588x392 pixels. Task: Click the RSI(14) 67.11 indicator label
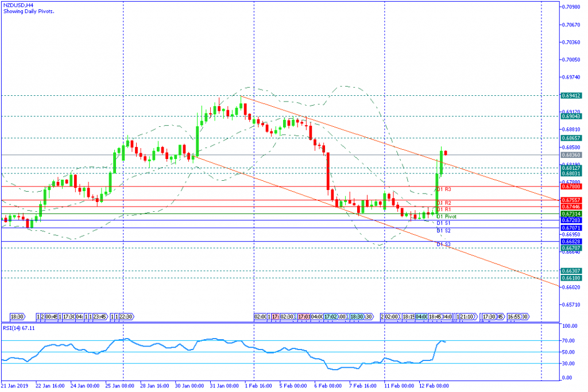pyautogui.click(x=18, y=329)
